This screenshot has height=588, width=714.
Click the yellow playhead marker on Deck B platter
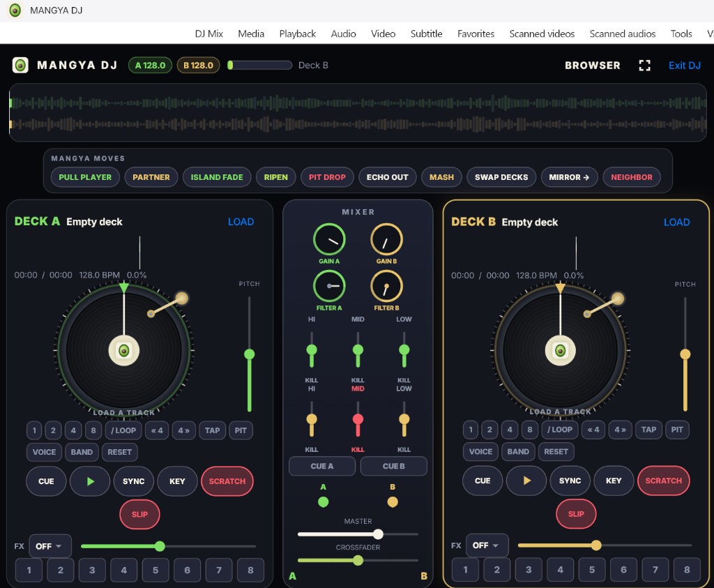tap(560, 288)
